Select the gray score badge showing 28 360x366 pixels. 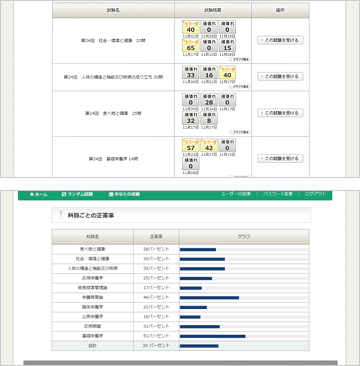coord(209,100)
